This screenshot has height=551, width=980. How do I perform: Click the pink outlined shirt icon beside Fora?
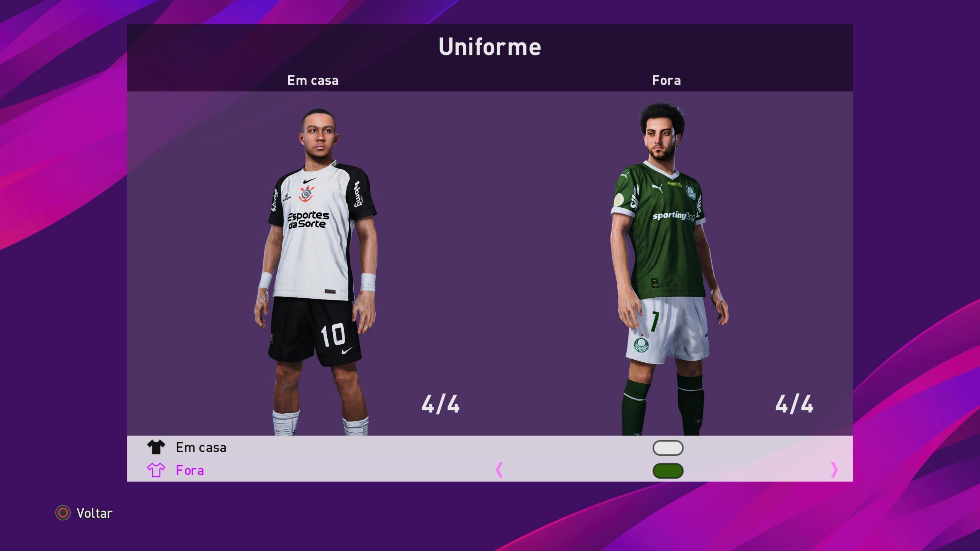156,470
